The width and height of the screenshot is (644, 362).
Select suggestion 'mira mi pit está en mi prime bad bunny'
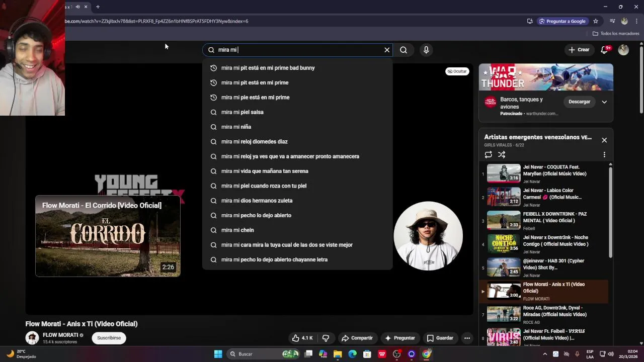tap(297, 68)
